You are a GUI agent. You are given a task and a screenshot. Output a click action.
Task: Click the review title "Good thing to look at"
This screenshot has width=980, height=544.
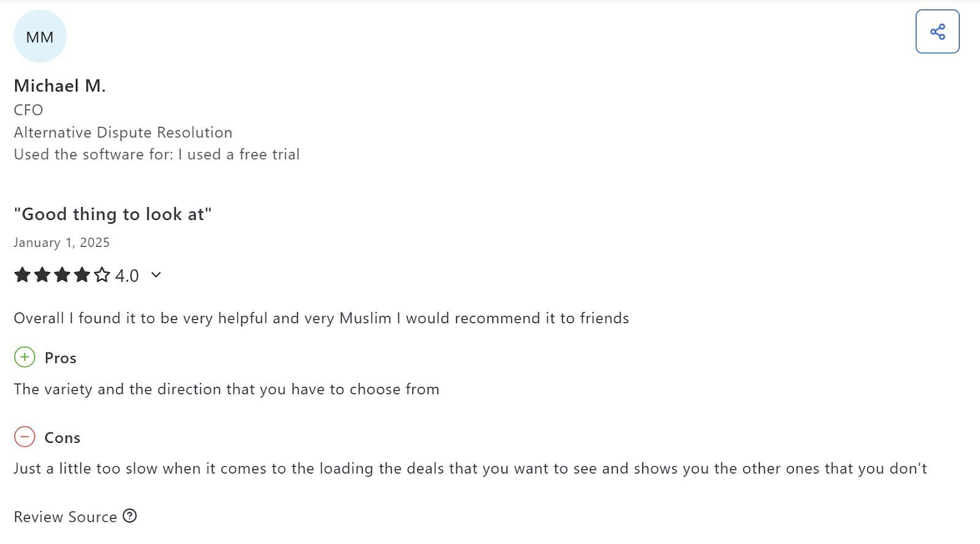click(x=113, y=214)
